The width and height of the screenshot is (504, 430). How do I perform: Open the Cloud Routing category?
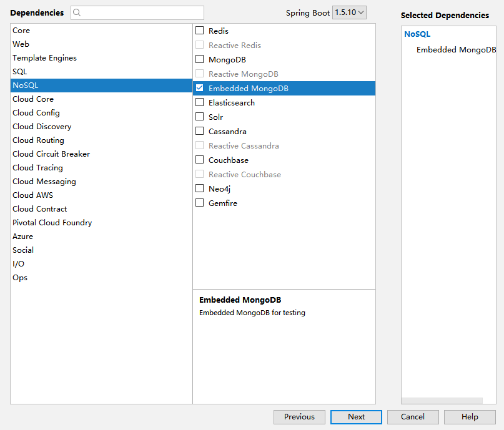coord(101,140)
